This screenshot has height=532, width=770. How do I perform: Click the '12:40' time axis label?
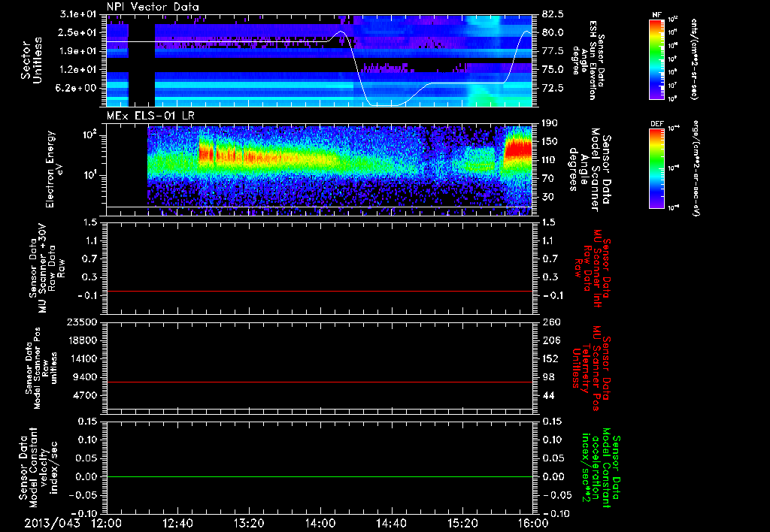tap(177, 523)
